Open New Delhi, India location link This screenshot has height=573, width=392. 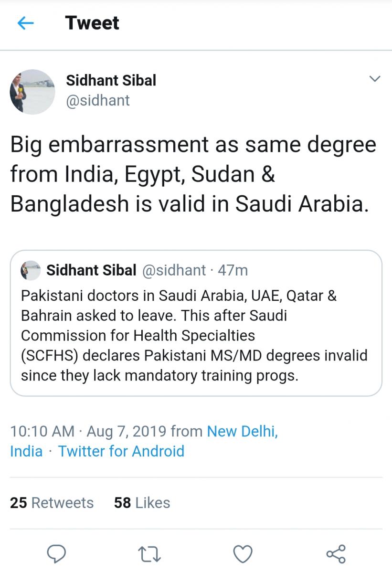(x=144, y=441)
